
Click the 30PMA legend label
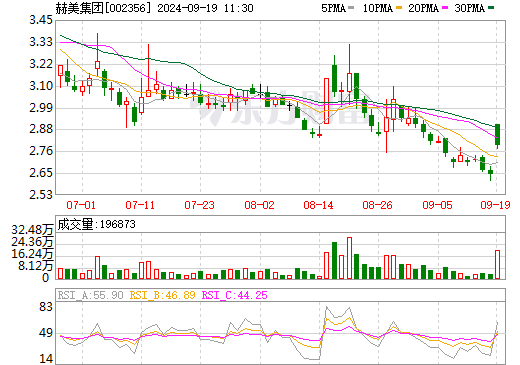point(470,8)
